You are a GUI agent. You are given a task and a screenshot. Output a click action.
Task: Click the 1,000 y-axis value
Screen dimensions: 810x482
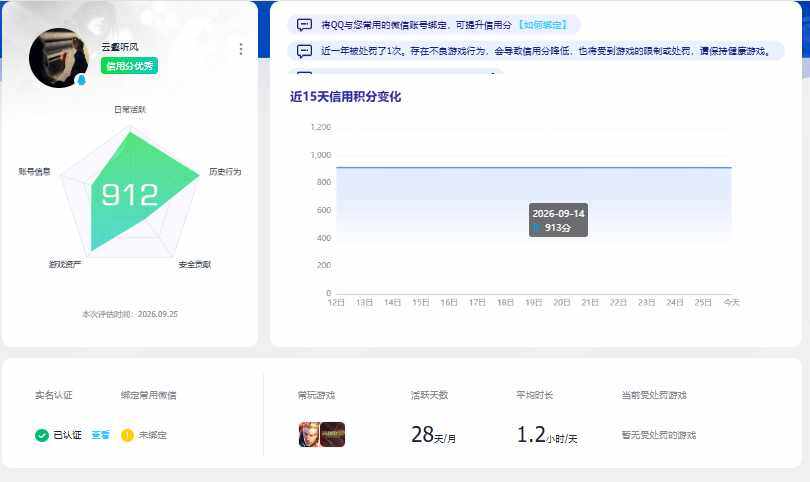321,155
